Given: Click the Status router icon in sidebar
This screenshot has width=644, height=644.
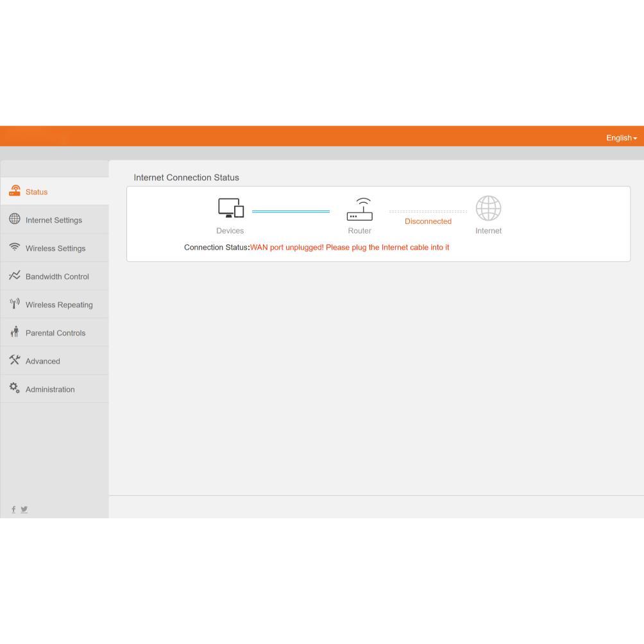Looking at the screenshot, I should click(15, 191).
